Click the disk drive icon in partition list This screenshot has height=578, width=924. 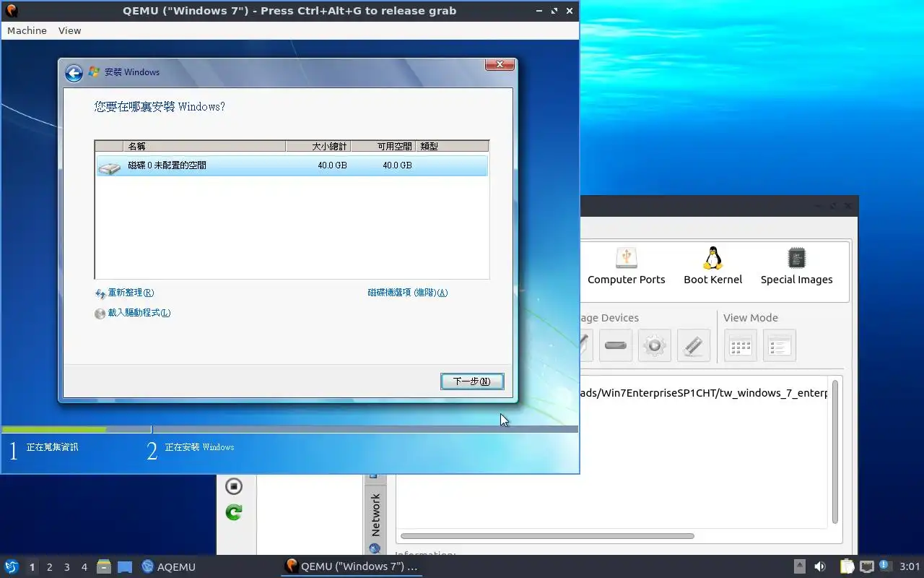click(x=110, y=168)
